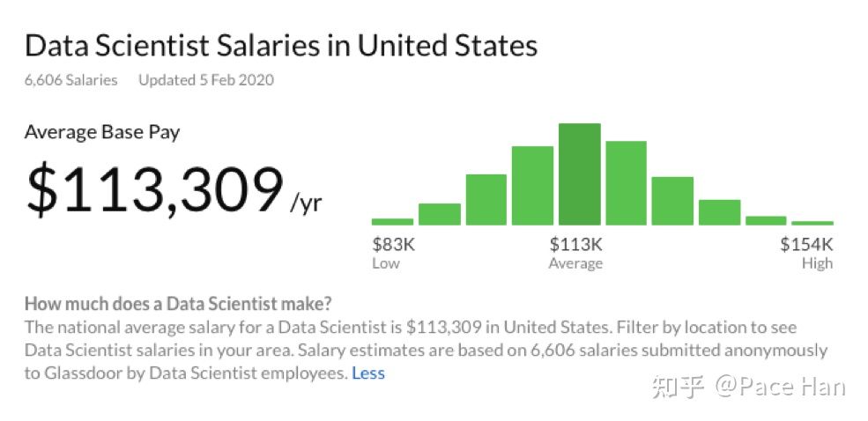Click the $83K Low label
The image size is (868, 421).
393,253
